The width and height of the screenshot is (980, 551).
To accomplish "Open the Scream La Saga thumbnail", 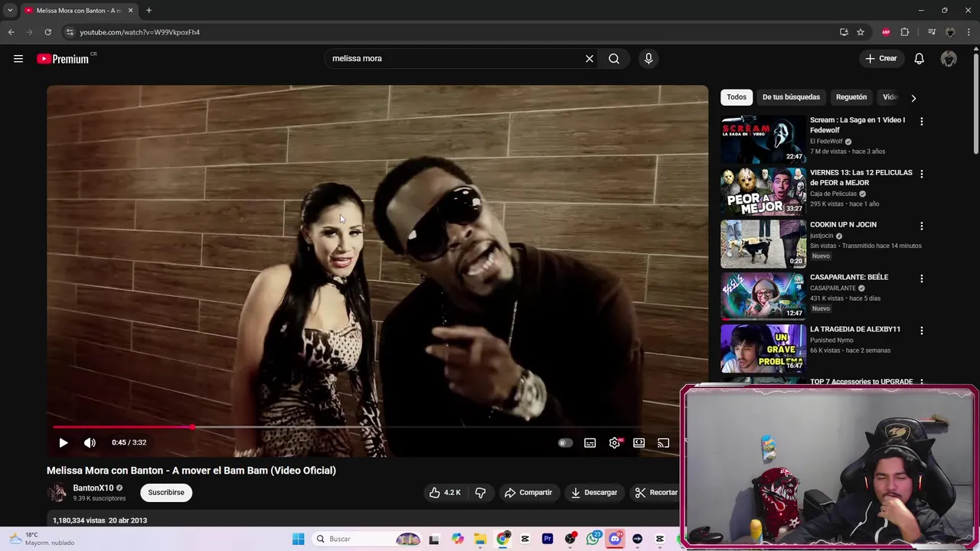I will (x=763, y=139).
